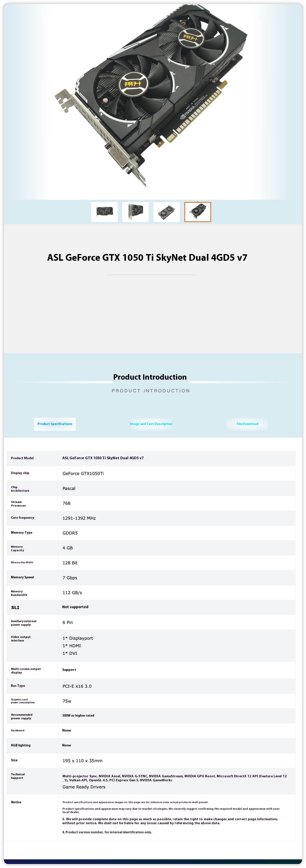Image resolution: width=306 pixels, height=868 pixels.
Task: Click the large graphics card product image
Action: click(x=152, y=98)
